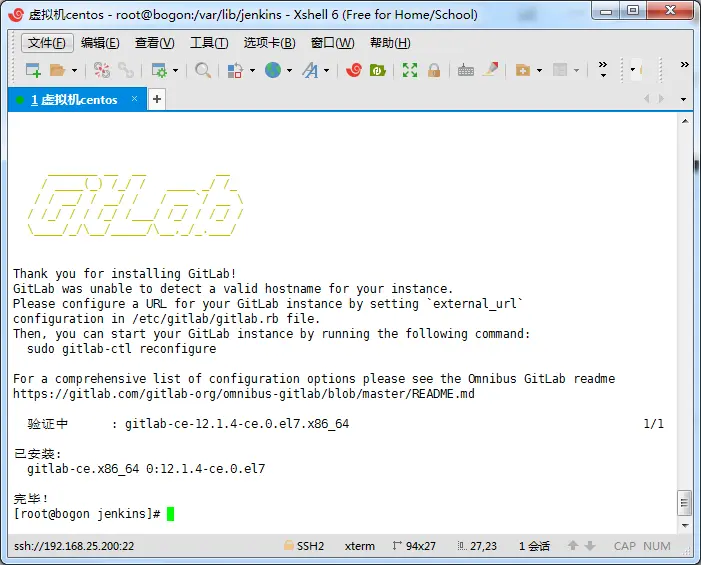Open the 帮助(H) menu

[390, 43]
